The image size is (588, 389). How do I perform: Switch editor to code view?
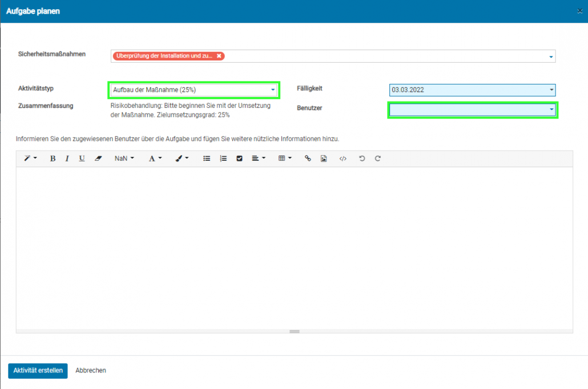pyautogui.click(x=343, y=159)
